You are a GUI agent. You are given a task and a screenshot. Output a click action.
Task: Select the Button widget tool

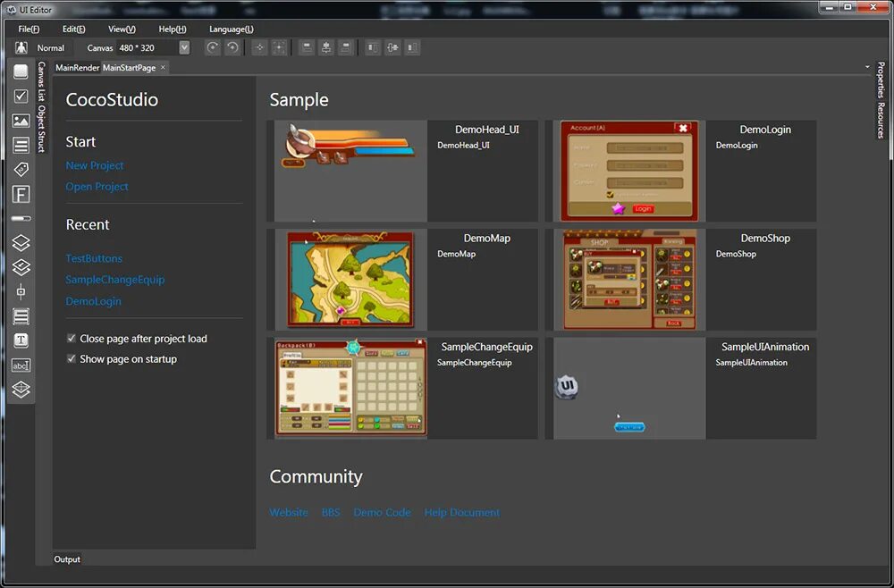tap(21, 71)
